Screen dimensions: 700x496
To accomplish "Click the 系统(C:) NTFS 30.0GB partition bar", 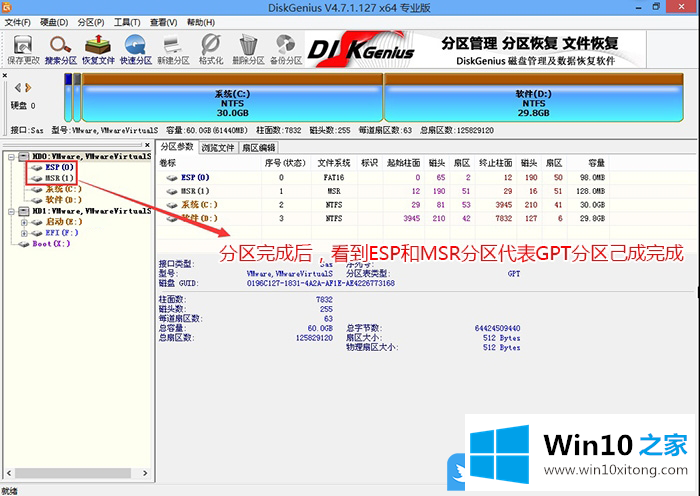I will click(x=233, y=97).
